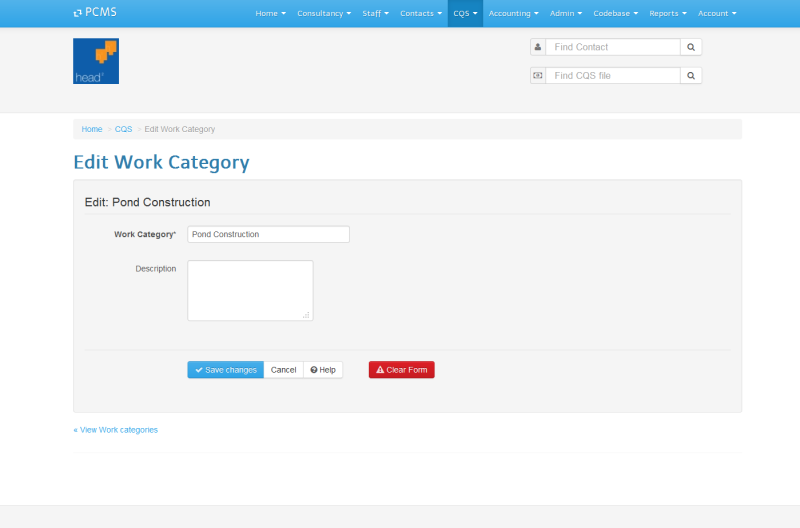Expand the Staff navigation menu
Screen dimensions: 800x528
coord(375,13)
